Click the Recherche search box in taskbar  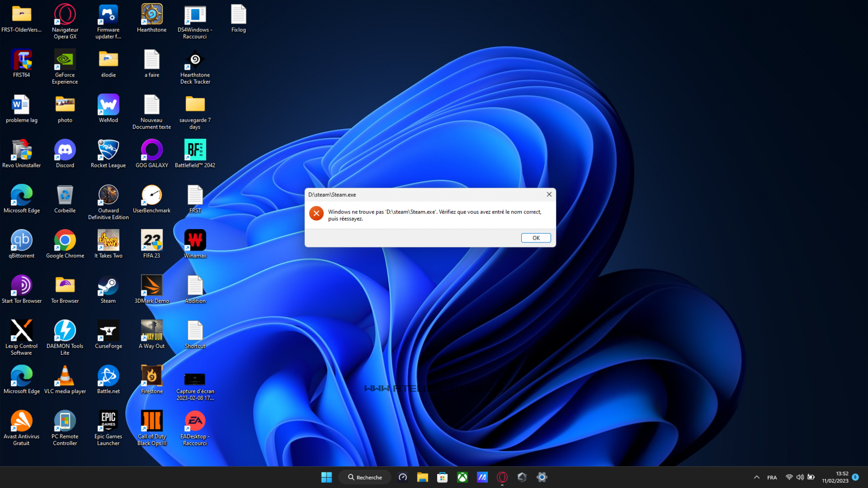click(365, 477)
